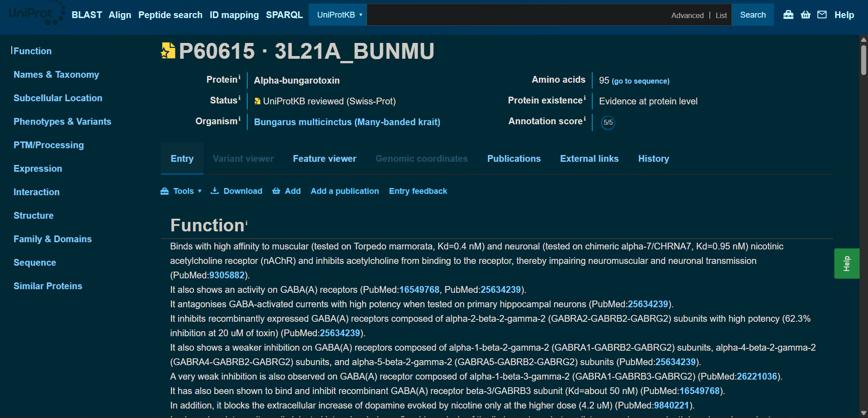Click the Swiss-Prot reviewed entry icon by title
Viewport: 868px width, 418px height.
pos(168,51)
